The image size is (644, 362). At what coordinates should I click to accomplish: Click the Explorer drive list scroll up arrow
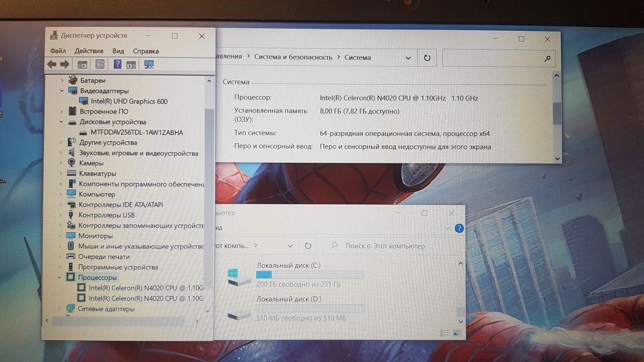pyautogui.click(x=460, y=263)
